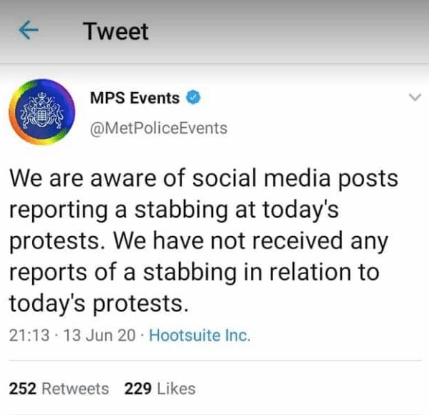Image resolution: width=429 pixels, height=415 pixels.
Task: Click the number 229 in likes count
Action: pyautogui.click(x=138, y=389)
